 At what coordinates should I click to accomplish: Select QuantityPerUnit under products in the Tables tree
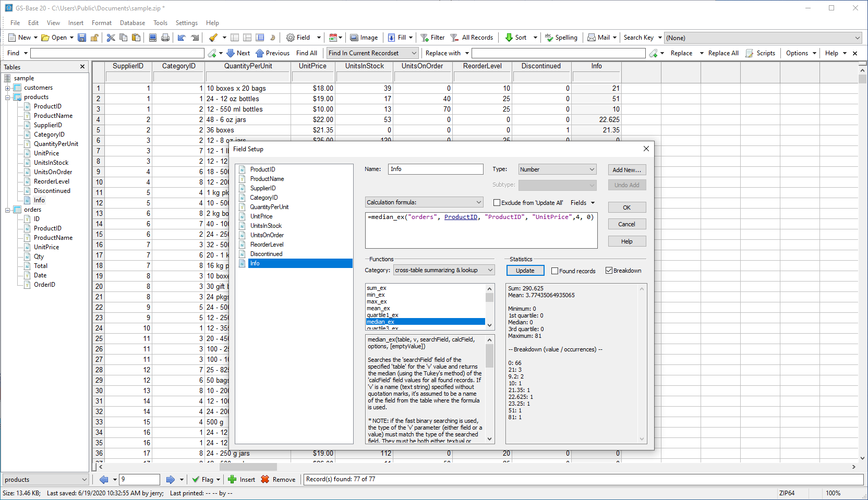(56, 144)
